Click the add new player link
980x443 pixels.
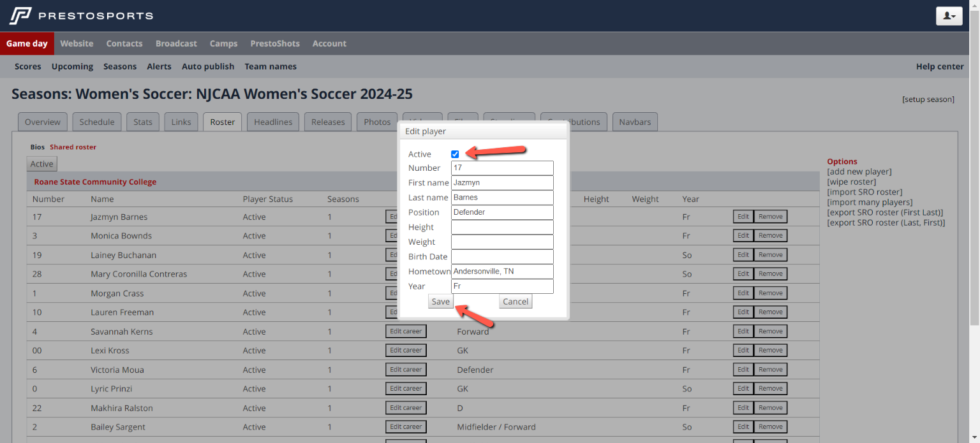pyautogui.click(x=859, y=171)
